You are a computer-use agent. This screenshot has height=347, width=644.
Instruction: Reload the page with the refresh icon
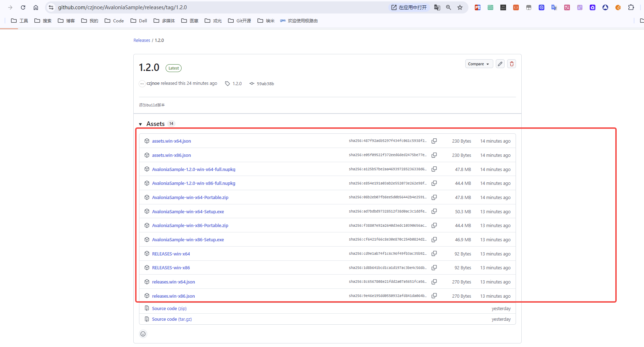point(23,7)
